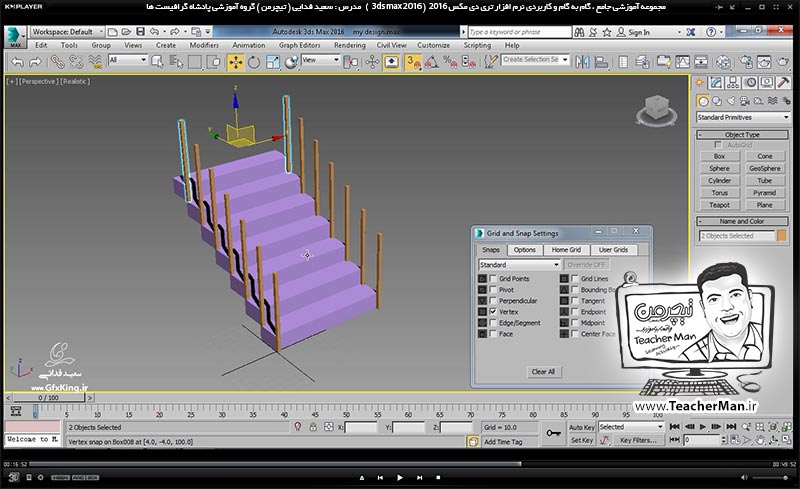The height and width of the screenshot is (489, 800).
Task: Switch to the Home Grid tab
Action: coord(566,250)
